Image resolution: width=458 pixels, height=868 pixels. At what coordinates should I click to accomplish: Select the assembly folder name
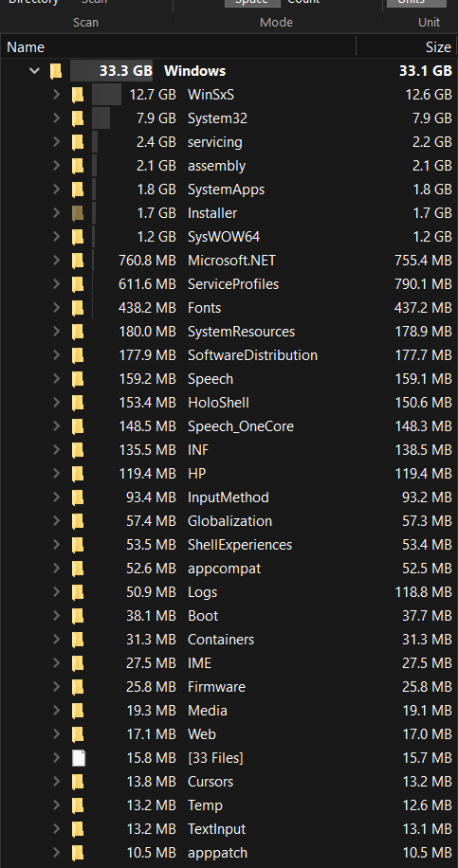pos(216,166)
